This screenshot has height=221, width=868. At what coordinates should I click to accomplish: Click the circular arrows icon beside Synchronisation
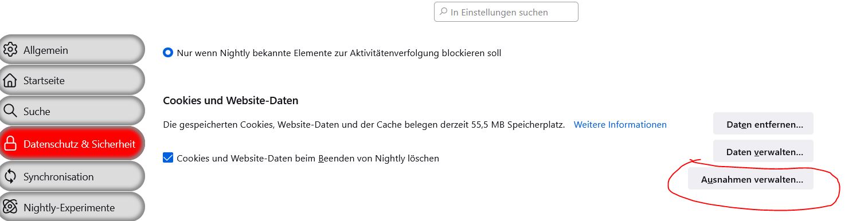pyautogui.click(x=10, y=177)
